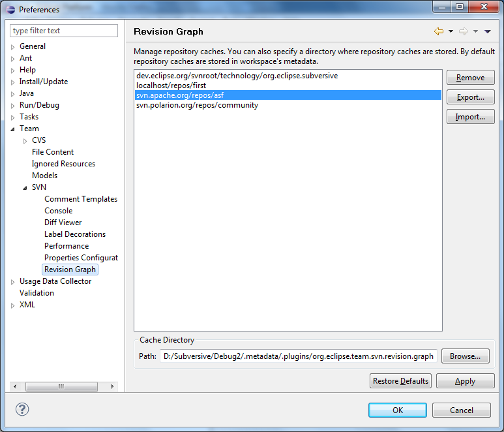504x432 pixels.
Task: Select File Content preference page
Action: coord(53,152)
